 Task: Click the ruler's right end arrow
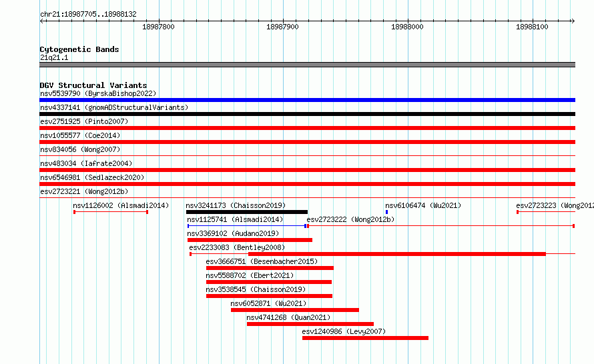pos(573,21)
